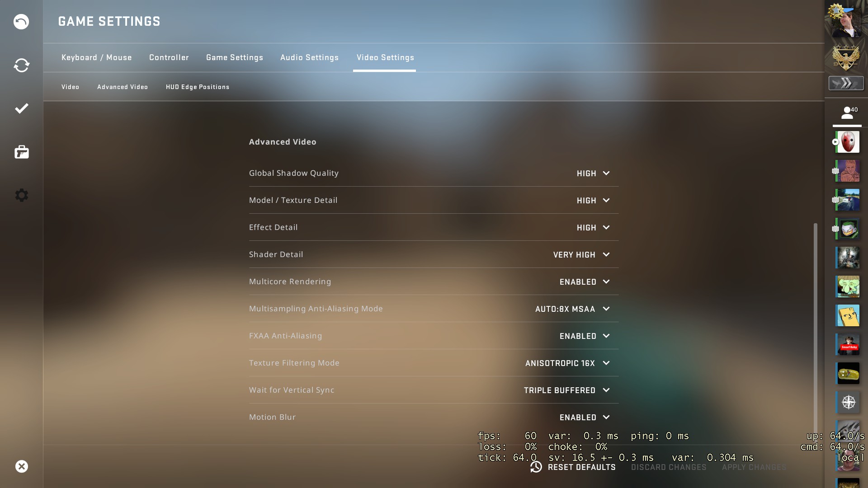Click the checkmark icon in left sidebar
868x488 pixels.
(21, 108)
